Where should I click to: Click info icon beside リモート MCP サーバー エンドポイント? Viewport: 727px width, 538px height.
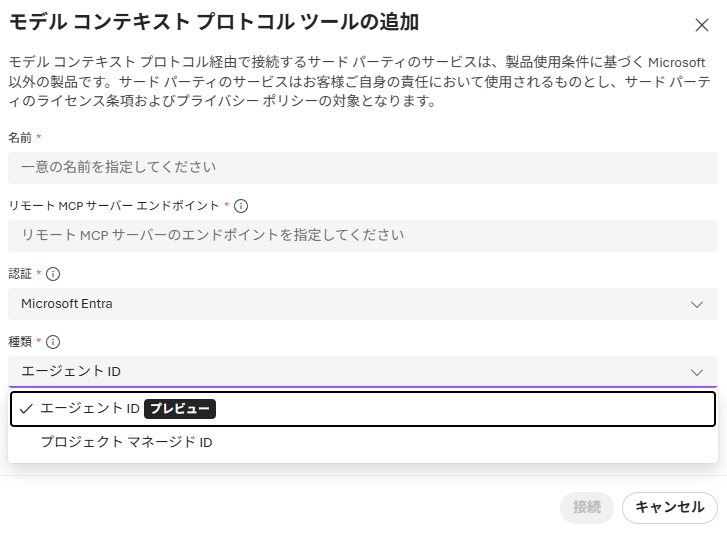[241, 206]
